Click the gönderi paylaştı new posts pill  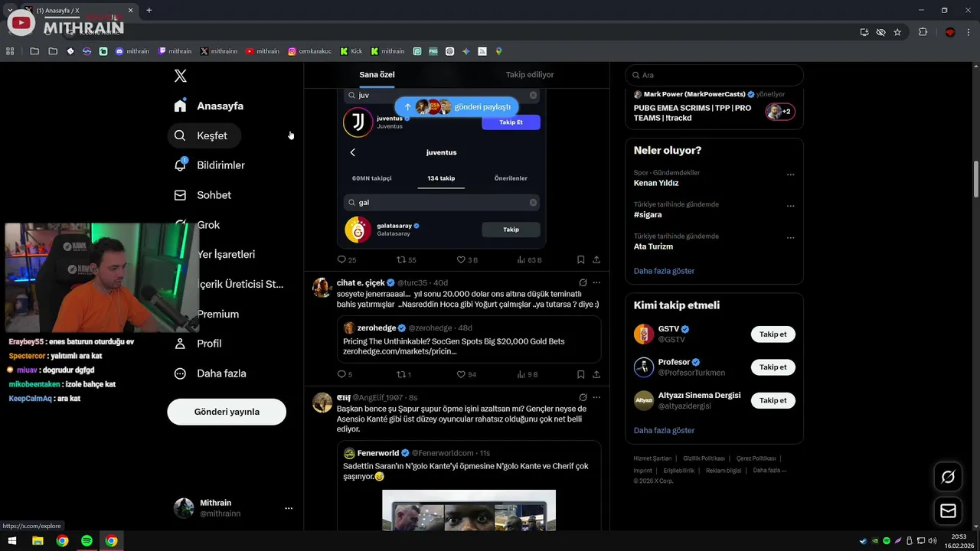pyautogui.click(x=457, y=107)
